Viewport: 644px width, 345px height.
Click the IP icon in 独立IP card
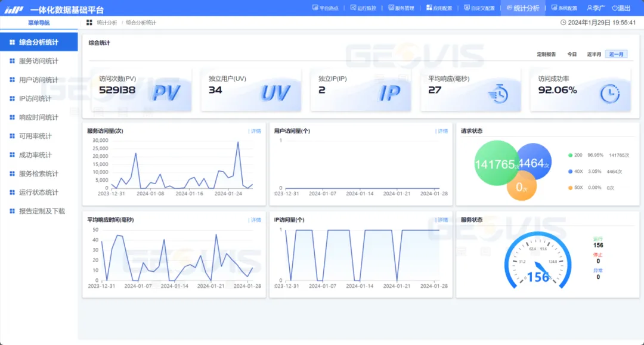389,93
